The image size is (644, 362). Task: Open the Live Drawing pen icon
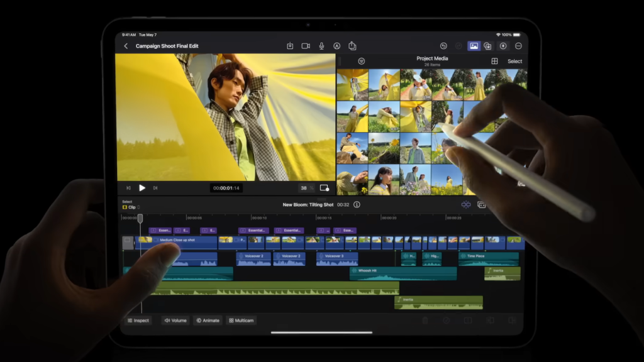pyautogui.click(x=337, y=46)
